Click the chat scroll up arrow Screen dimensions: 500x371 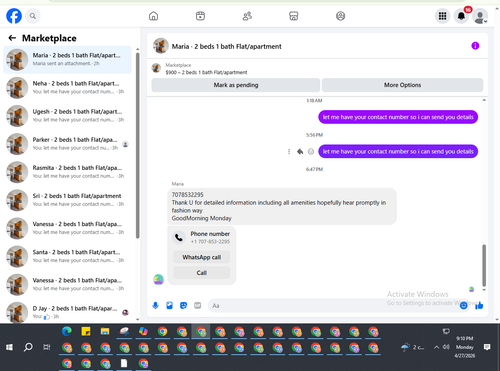pyautogui.click(x=484, y=100)
